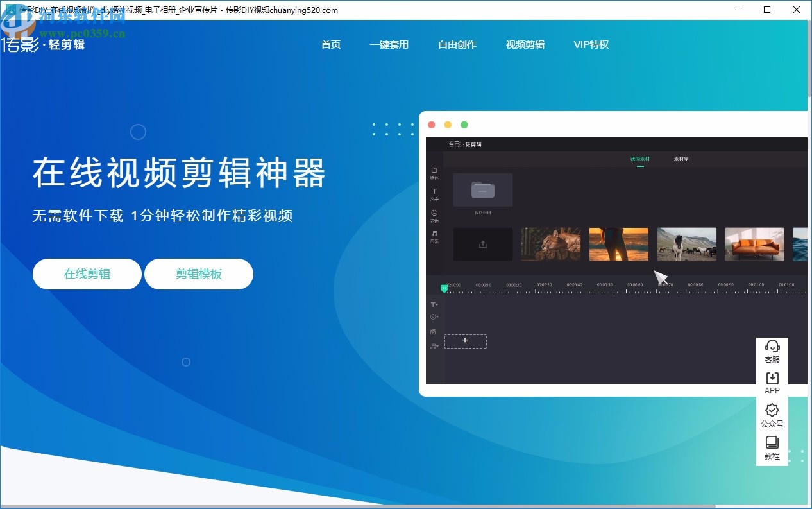Switch to the 素材库 tab
Screen dimensions: 812x509
(x=681, y=159)
